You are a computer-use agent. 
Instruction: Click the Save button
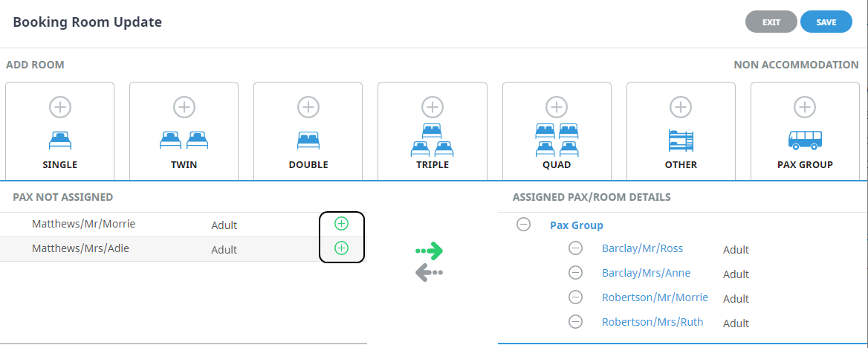coord(826,22)
